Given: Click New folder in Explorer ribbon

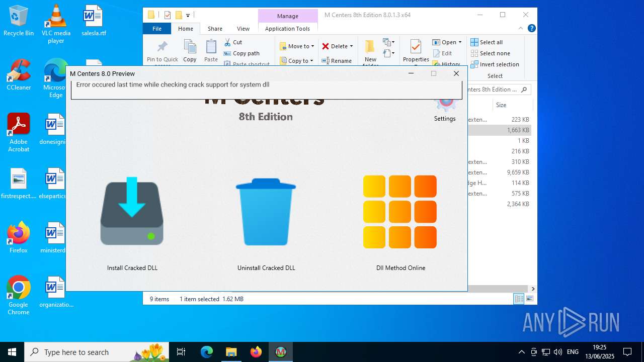Looking at the screenshot, I should 370,52.
